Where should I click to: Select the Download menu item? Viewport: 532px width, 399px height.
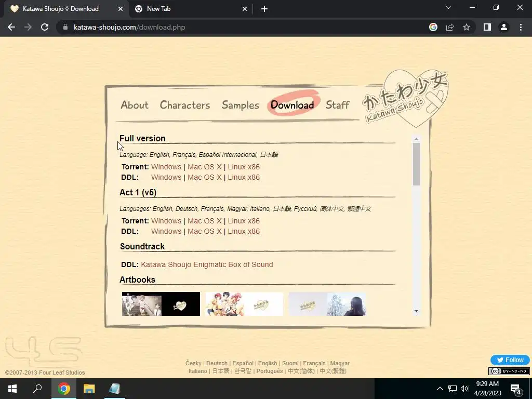[292, 105]
